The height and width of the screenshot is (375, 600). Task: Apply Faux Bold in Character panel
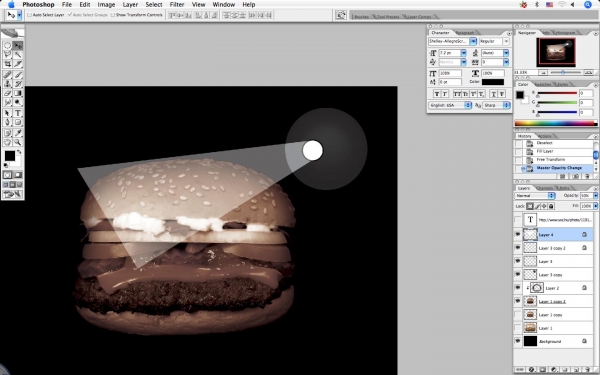coord(437,94)
